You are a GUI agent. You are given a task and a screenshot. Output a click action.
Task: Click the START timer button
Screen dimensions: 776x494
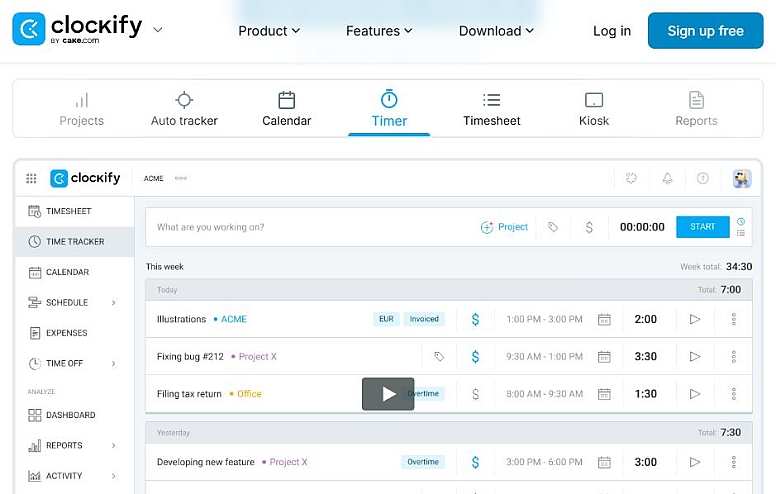[703, 227]
